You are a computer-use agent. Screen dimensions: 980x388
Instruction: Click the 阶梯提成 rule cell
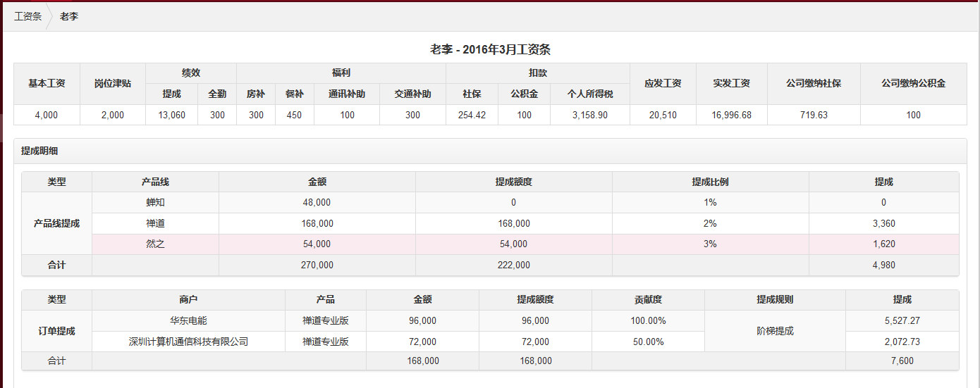click(x=775, y=331)
